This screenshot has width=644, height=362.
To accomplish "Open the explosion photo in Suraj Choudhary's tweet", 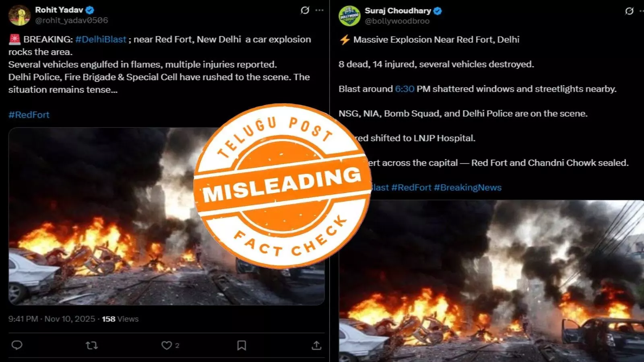I will click(491, 281).
